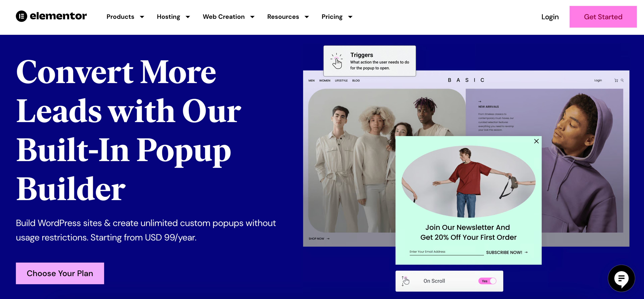
Task: Click the Login link in top navigation
Action: point(550,17)
